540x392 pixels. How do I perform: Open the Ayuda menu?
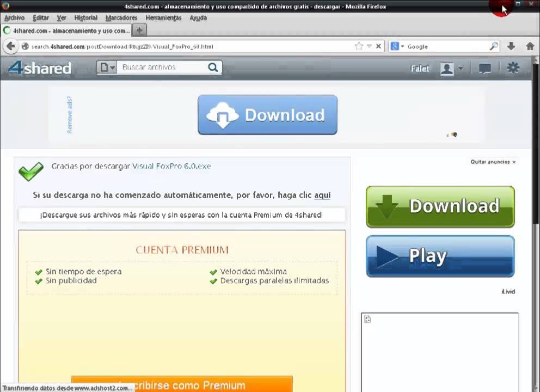point(198,17)
